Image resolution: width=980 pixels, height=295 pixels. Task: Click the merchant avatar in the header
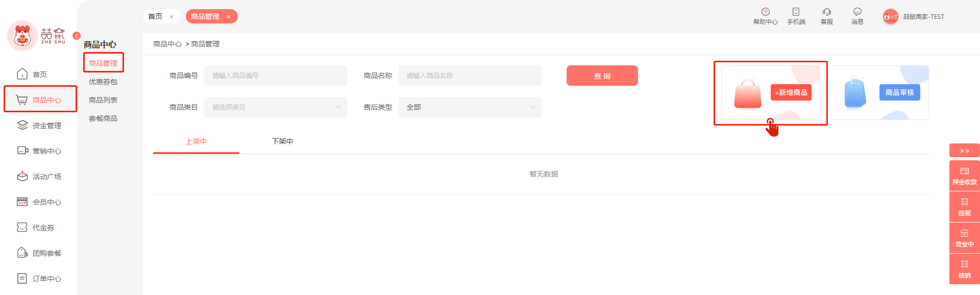891,17
